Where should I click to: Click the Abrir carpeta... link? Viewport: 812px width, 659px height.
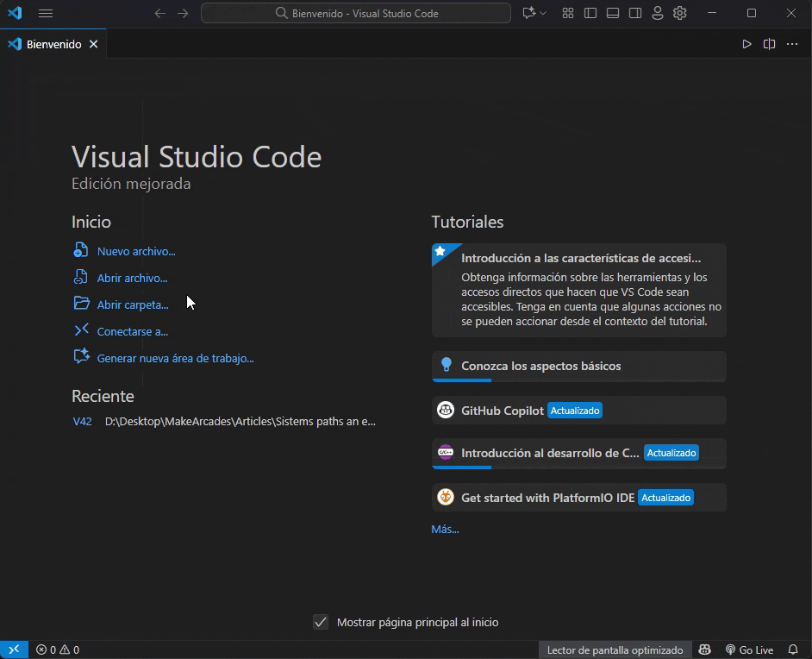click(x=132, y=304)
